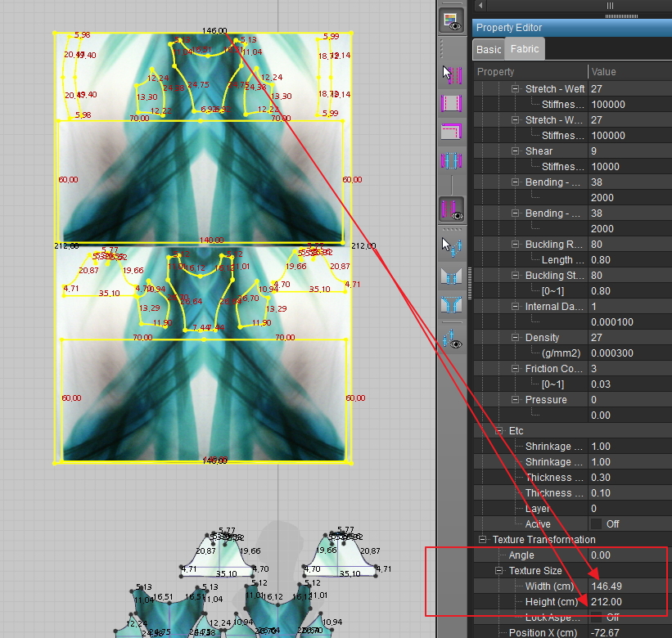
Task: Click the Property Editor panel title
Action: point(509,28)
